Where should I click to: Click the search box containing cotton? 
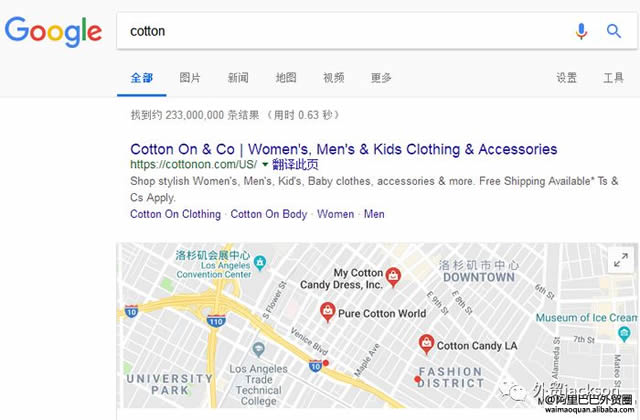(x=340, y=31)
